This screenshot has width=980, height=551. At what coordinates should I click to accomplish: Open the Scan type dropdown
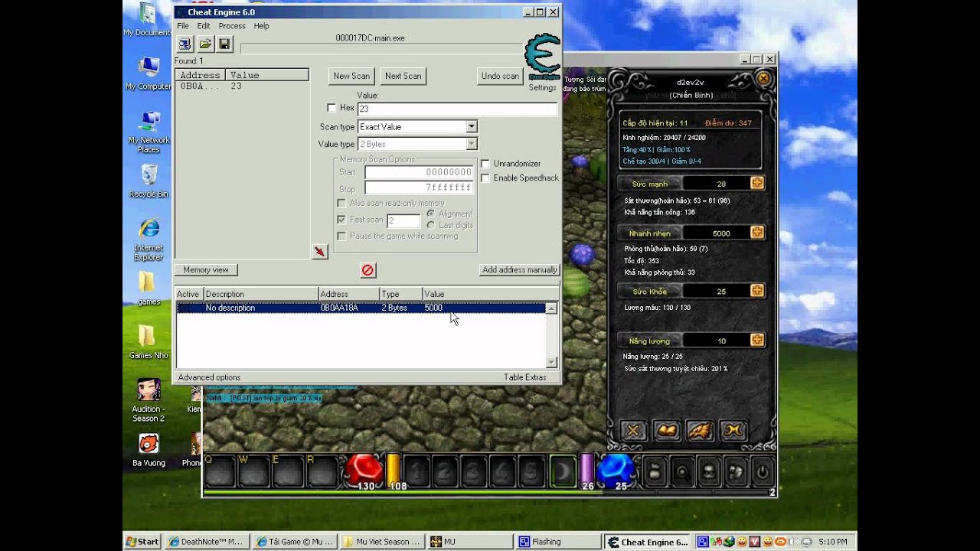(x=472, y=126)
